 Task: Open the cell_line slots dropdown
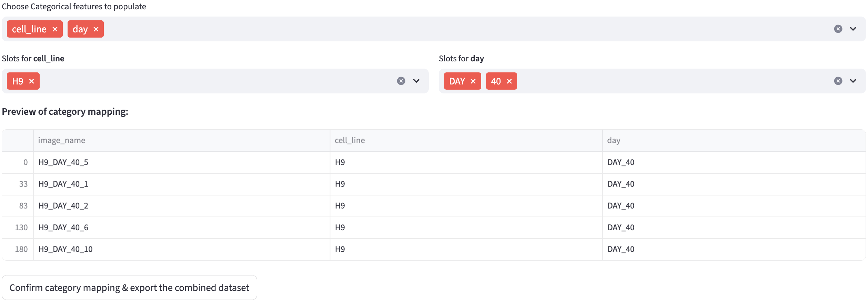pos(416,81)
